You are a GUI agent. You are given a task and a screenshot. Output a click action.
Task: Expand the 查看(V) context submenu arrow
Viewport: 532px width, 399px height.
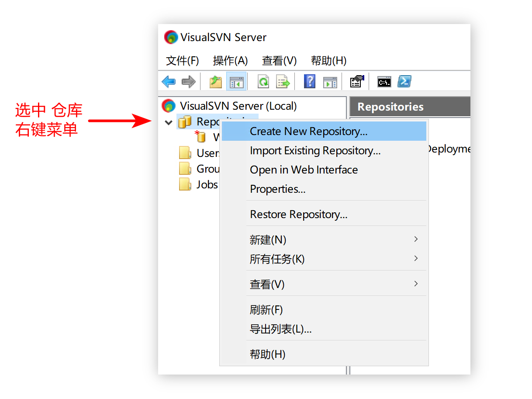(x=416, y=284)
